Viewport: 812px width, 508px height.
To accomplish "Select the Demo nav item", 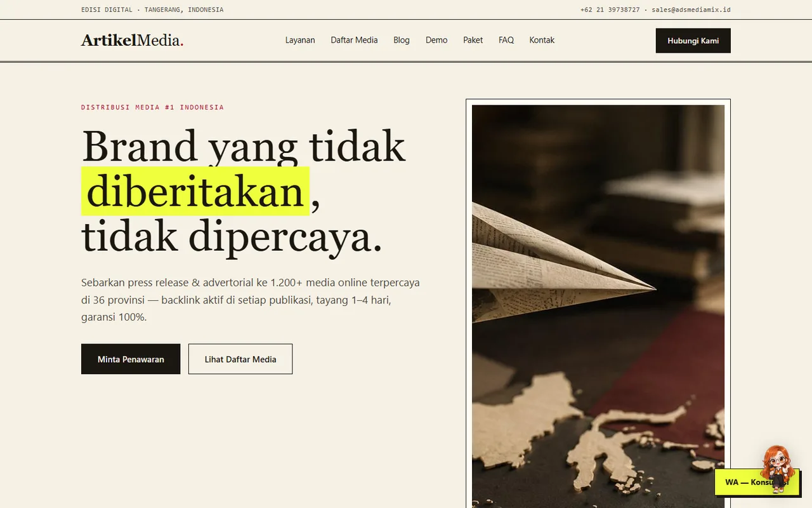I will click(x=436, y=40).
